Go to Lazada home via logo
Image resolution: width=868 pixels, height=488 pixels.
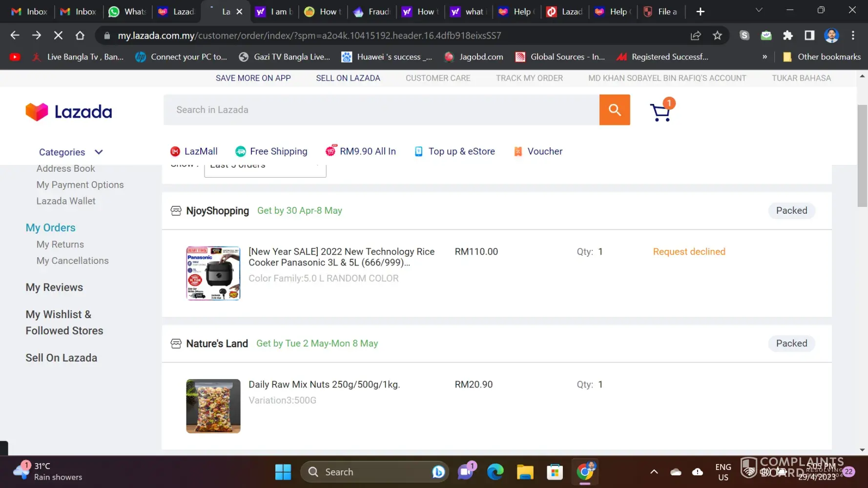click(69, 112)
